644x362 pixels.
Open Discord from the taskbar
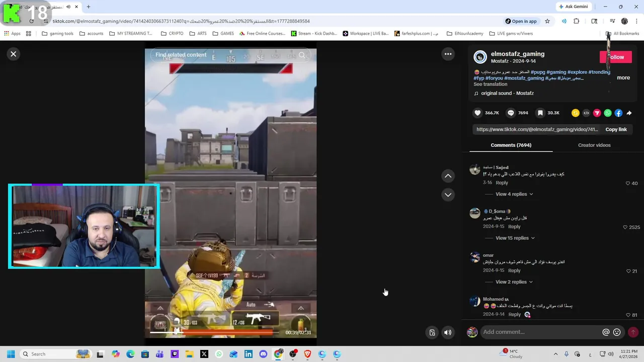263,354
